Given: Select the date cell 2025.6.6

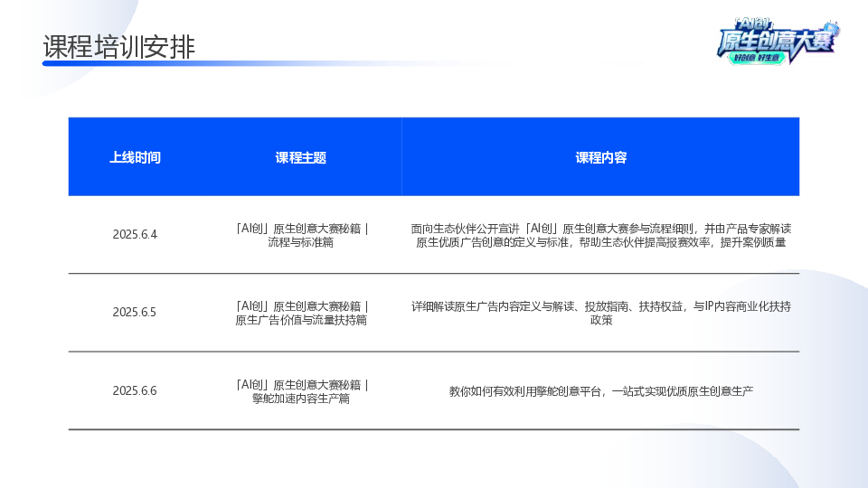Looking at the screenshot, I should [135, 391].
